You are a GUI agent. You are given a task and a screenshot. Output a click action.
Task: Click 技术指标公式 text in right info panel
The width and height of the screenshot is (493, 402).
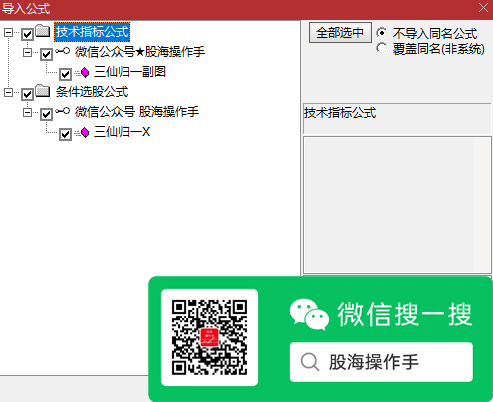pyautogui.click(x=340, y=113)
